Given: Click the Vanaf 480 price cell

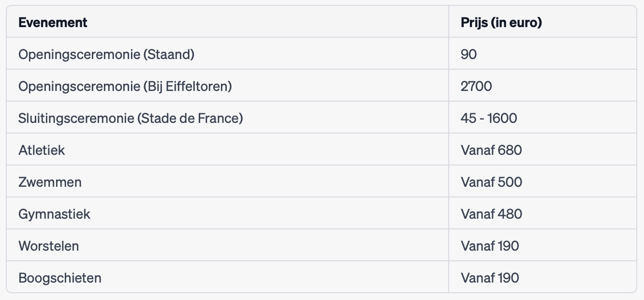Looking at the screenshot, I should (491, 214).
